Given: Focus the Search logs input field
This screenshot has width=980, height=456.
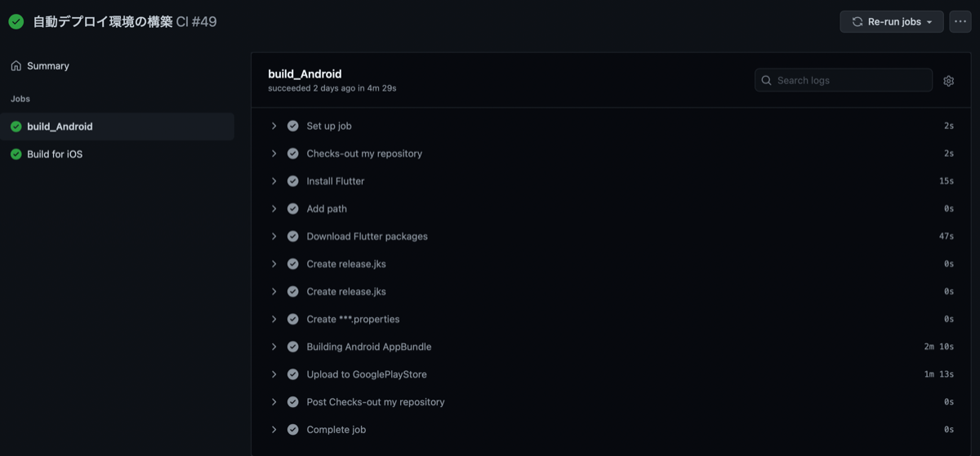Looking at the screenshot, I should [844, 80].
